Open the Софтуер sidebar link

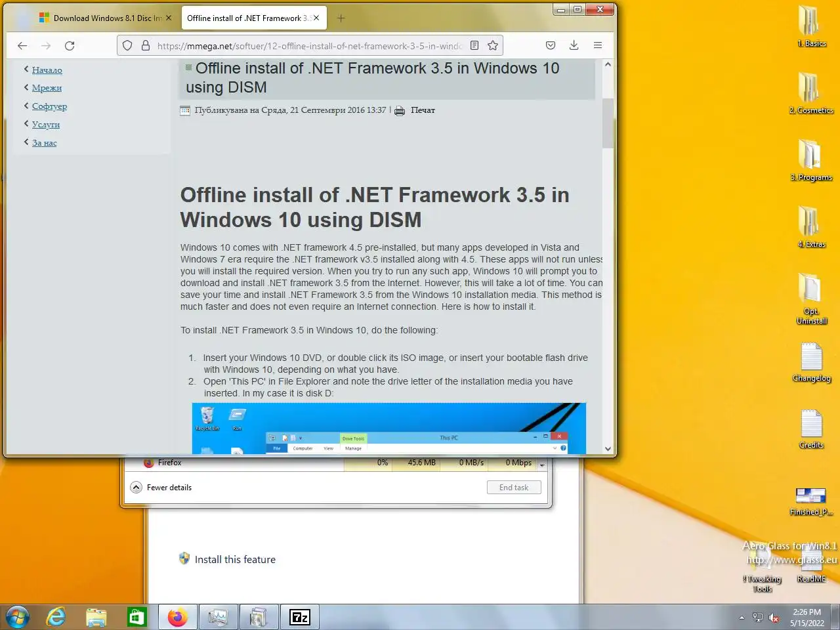tap(49, 106)
